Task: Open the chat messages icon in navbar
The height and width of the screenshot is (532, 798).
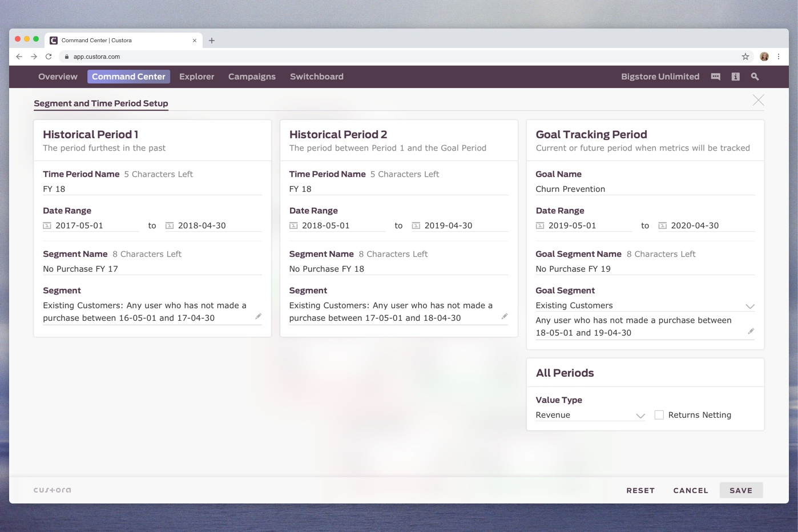Action: tap(715, 76)
